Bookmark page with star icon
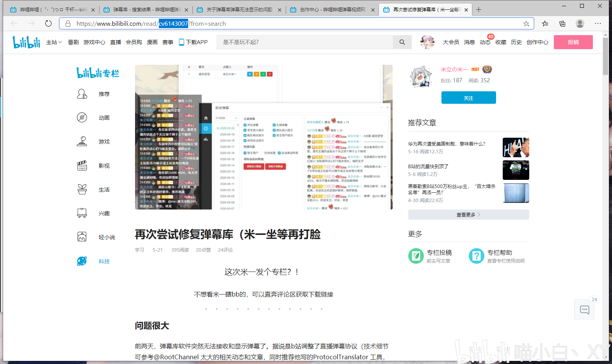Image resolution: width=612 pixels, height=364 pixels. click(526, 23)
